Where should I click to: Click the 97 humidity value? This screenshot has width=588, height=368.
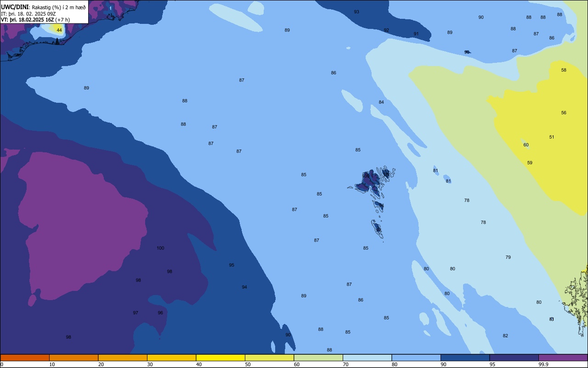tap(136, 312)
